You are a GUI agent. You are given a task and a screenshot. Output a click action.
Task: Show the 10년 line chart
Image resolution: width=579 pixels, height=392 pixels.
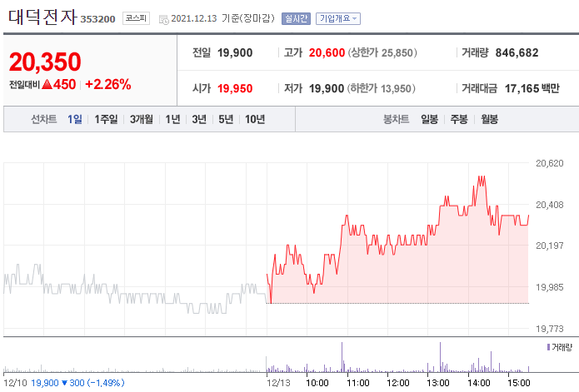(255, 119)
